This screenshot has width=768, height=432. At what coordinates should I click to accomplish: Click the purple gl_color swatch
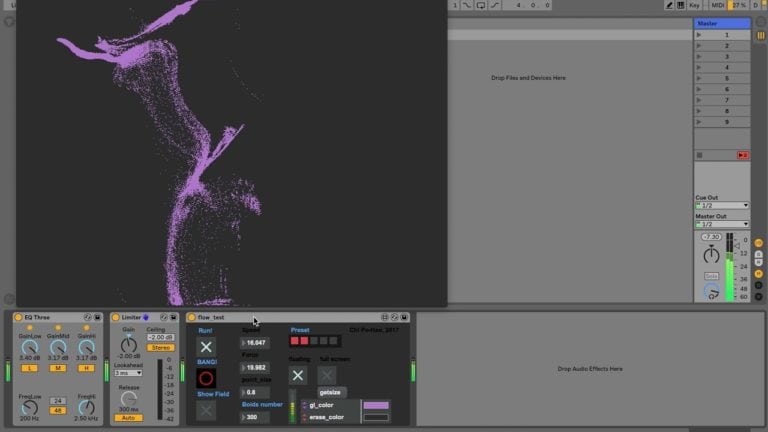point(376,405)
